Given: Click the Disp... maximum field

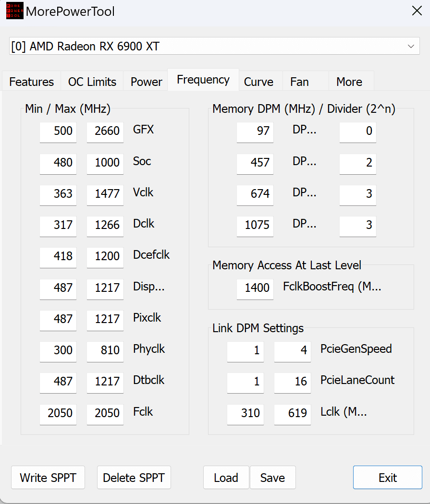Looking at the screenshot, I should [105, 288].
